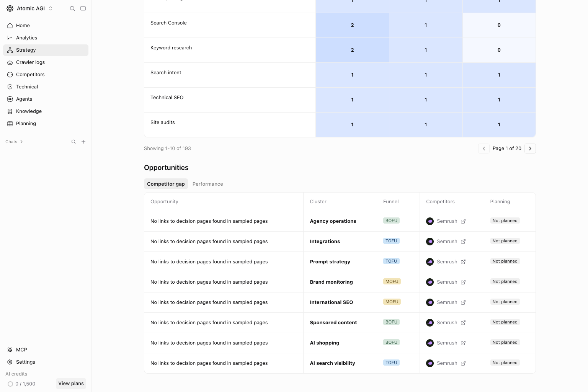Open the Atomic AGI workspace switcher
The height and width of the screenshot is (392, 588).
pos(29,8)
